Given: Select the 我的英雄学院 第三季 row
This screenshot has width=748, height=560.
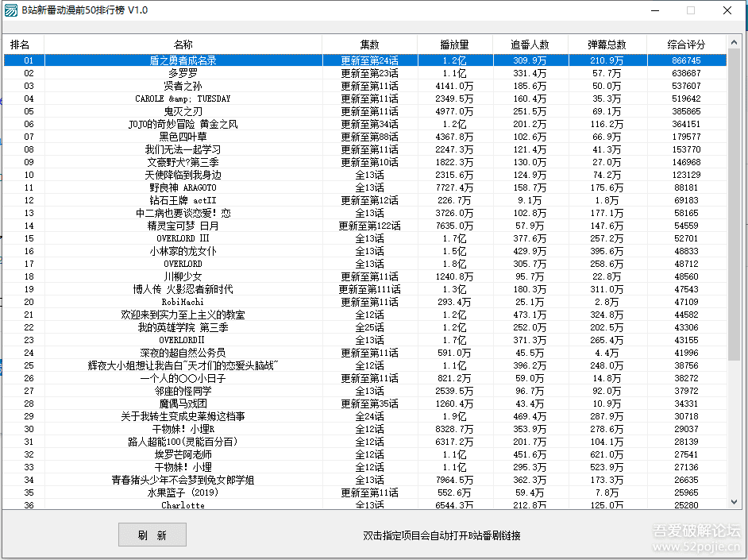Looking at the screenshot, I should (x=183, y=327).
